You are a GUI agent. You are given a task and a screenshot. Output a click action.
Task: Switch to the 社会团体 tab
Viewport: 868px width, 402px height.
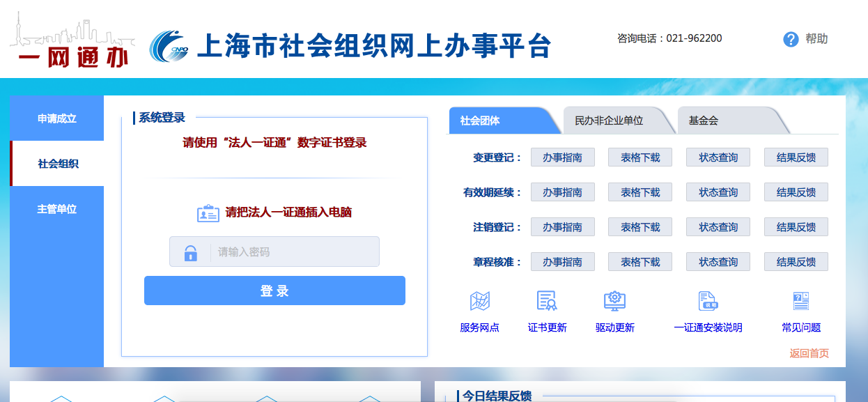[x=504, y=121]
